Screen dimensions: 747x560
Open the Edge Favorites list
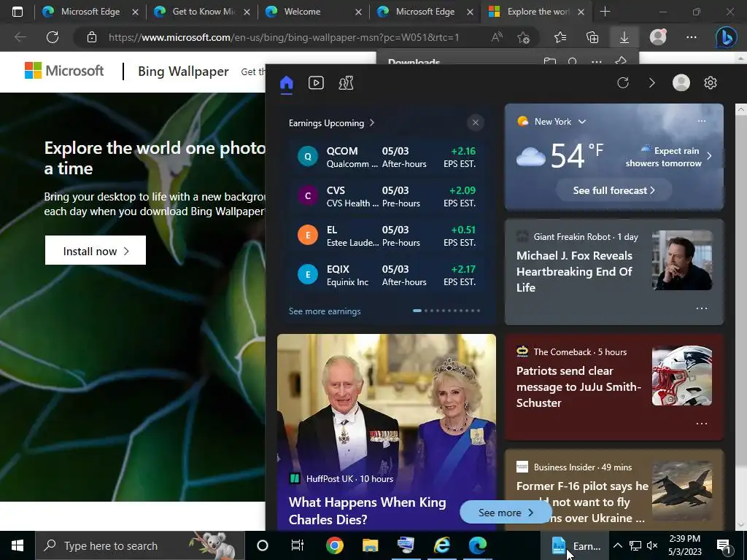560,37
